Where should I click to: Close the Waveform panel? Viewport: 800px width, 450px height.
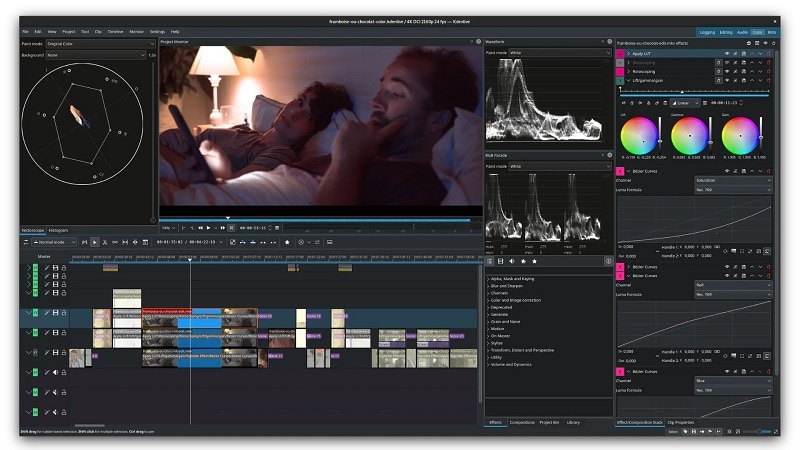609,41
